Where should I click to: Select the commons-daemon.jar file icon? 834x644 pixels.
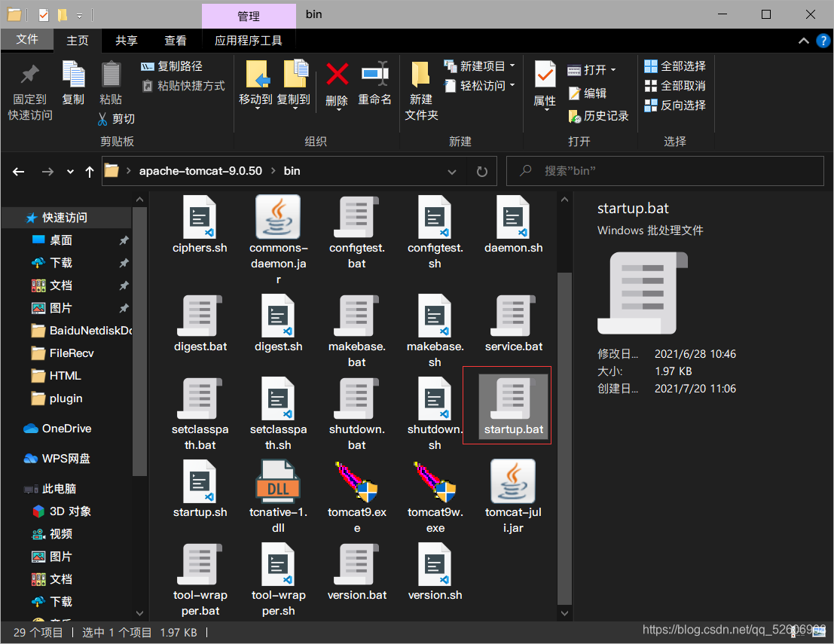(278, 217)
